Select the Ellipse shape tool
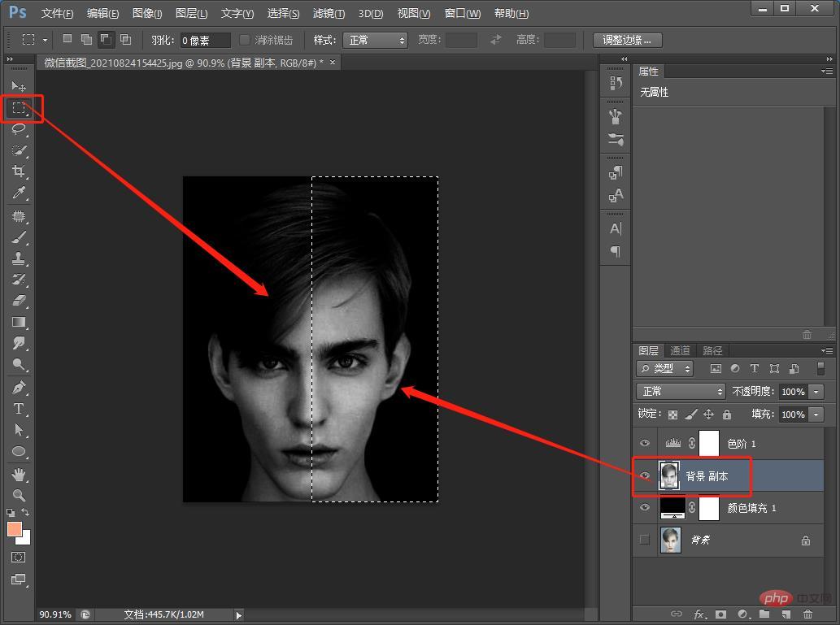 click(19, 451)
